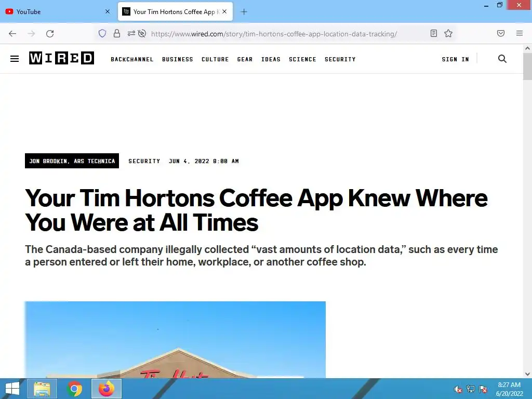Minimize the Firefox window
The width and height of the screenshot is (532, 399).
tap(486, 5)
